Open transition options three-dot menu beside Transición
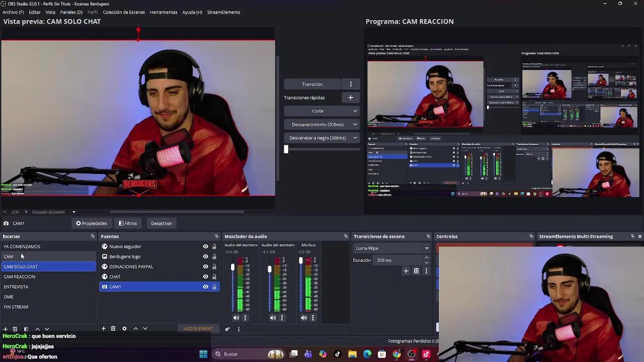This screenshot has height=362, width=644. tap(351, 84)
